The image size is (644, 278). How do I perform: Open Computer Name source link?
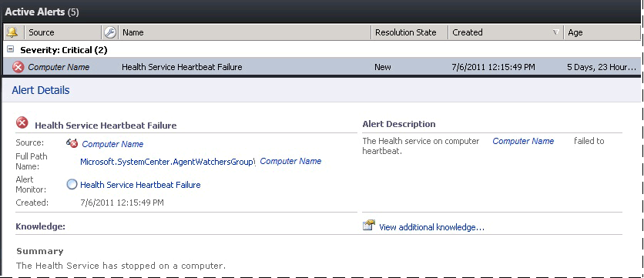coord(112,144)
